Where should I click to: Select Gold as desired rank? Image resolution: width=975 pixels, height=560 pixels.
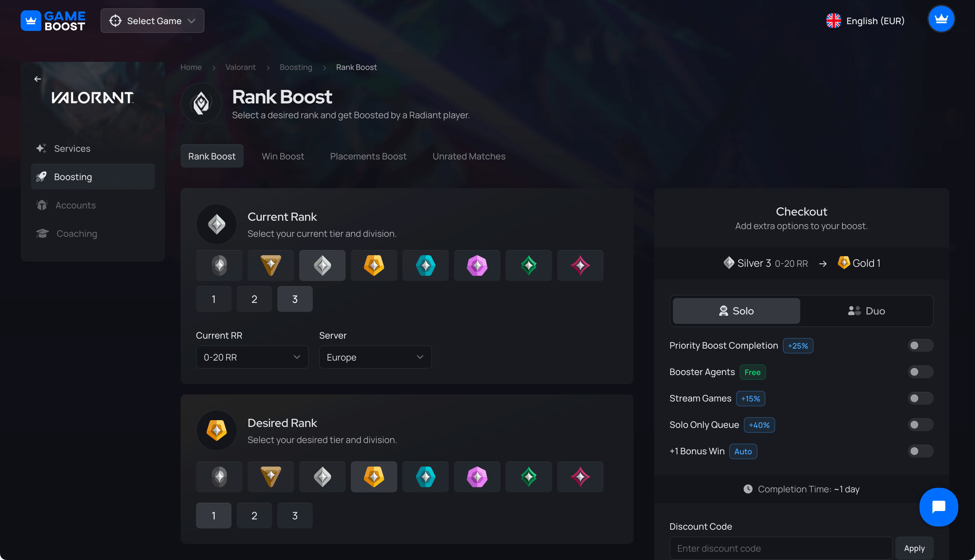coord(374,477)
